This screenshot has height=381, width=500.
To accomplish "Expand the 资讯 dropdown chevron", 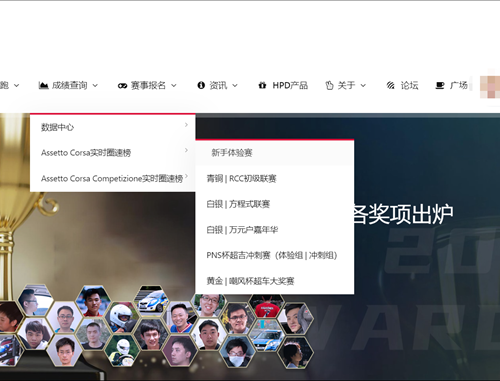I will pos(235,86).
